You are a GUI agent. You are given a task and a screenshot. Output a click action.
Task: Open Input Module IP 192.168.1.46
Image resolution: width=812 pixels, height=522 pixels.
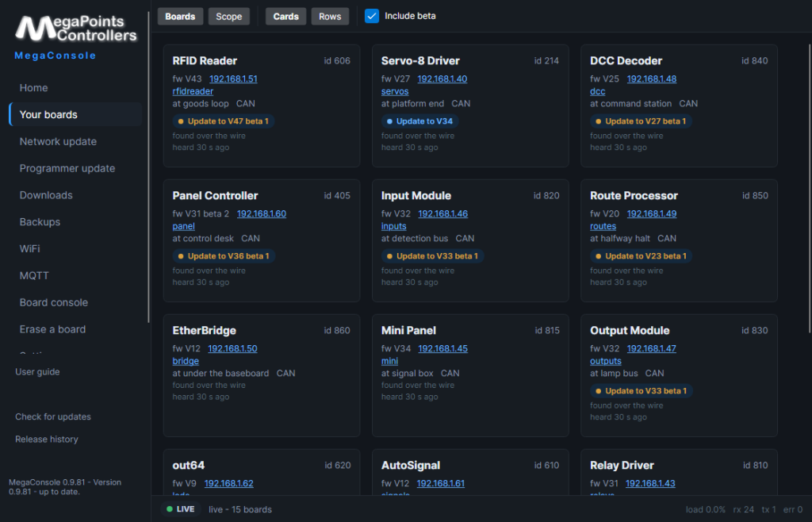pos(442,213)
